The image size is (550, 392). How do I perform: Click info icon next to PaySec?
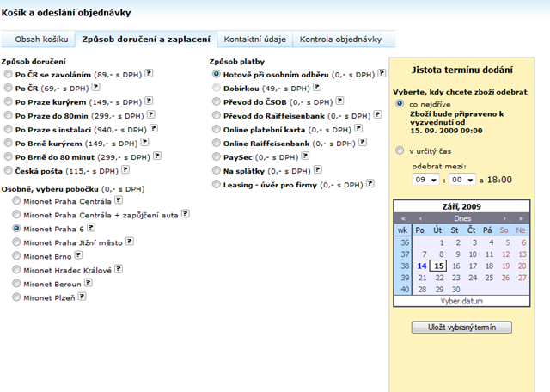coord(306,156)
